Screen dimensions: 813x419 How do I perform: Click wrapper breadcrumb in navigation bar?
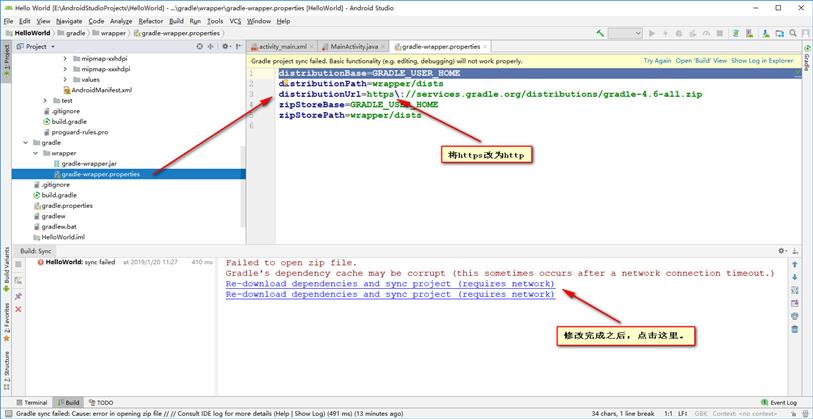(109, 33)
